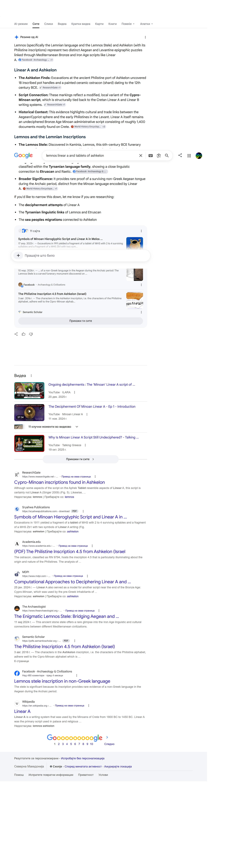Give the AI overview a thumbs up
This screenshot has width=230, height=868.
[x=24, y=334]
